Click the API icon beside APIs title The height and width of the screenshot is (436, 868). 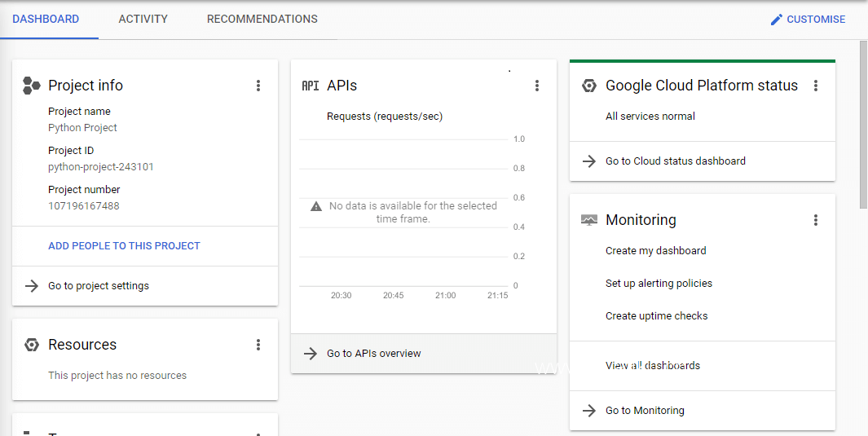coord(310,86)
